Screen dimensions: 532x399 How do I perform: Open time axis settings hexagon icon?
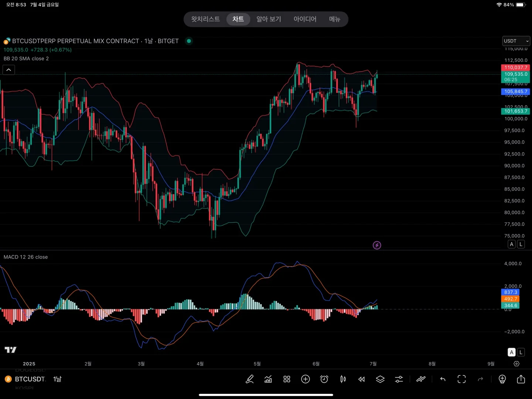516,364
